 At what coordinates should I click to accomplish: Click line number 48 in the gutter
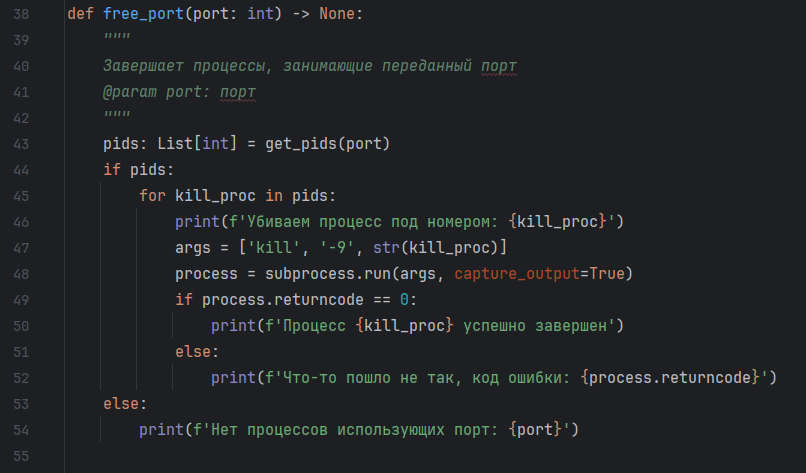click(x=21, y=274)
